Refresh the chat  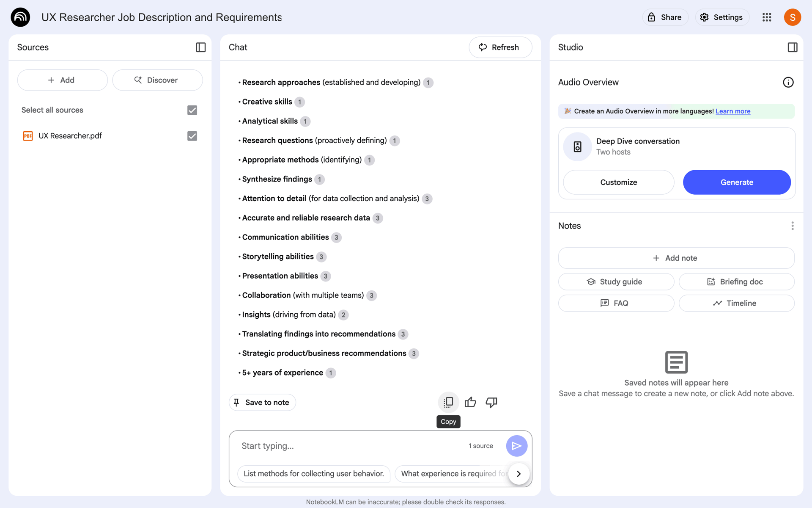click(500, 47)
